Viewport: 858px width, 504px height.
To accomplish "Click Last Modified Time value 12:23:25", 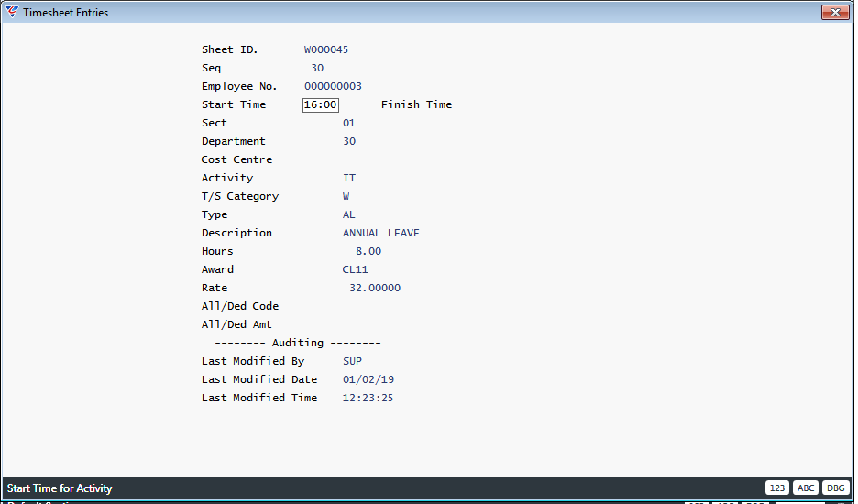I will click(x=368, y=398).
